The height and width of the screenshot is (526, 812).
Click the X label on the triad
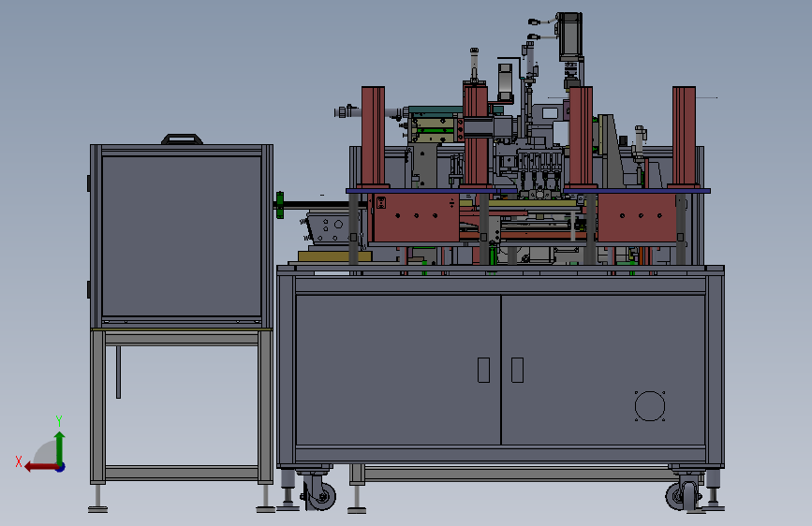point(19,461)
